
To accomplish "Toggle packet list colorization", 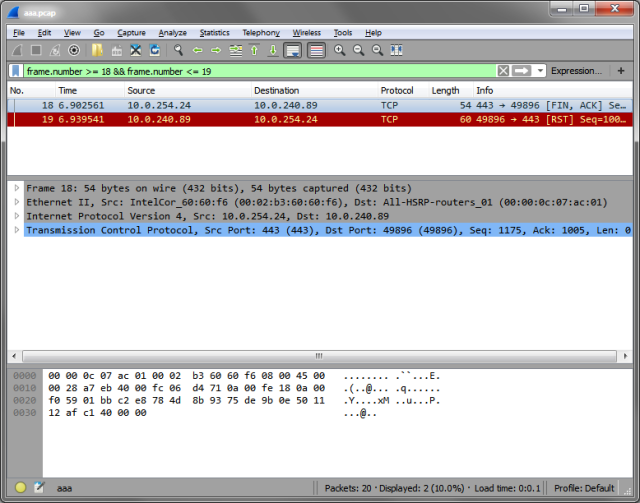I will coord(316,50).
